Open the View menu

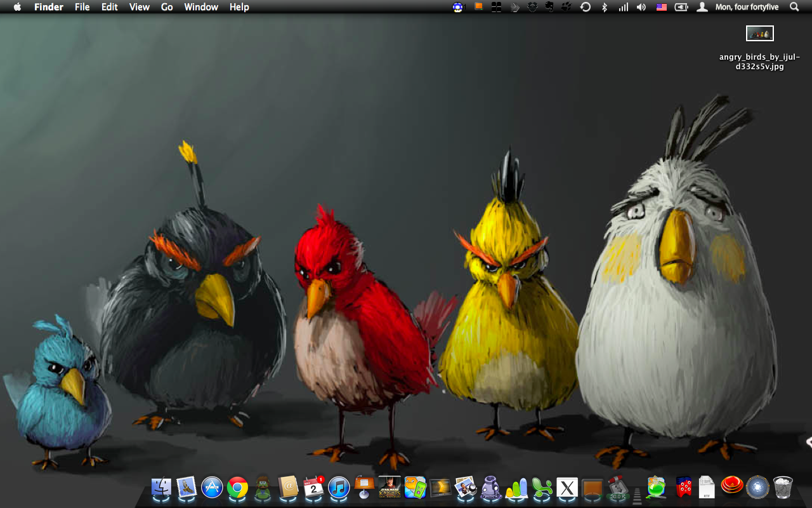pyautogui.click(x=140, y=7)
